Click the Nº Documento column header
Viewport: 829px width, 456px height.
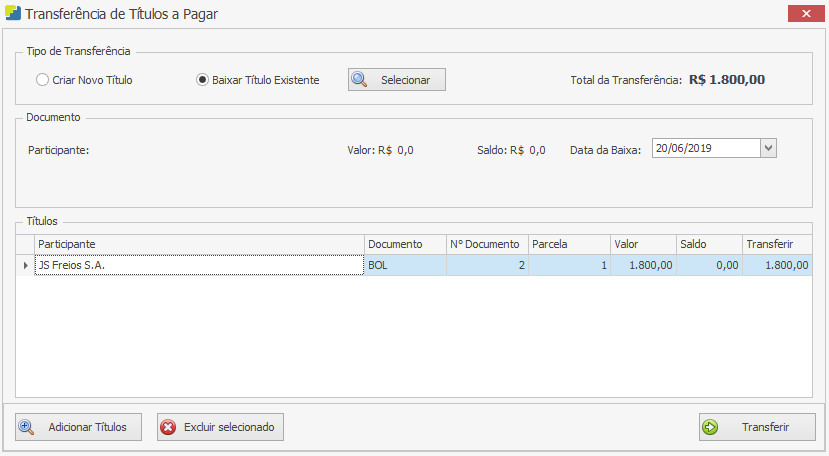pyautogui.click(x=486, y=244)
